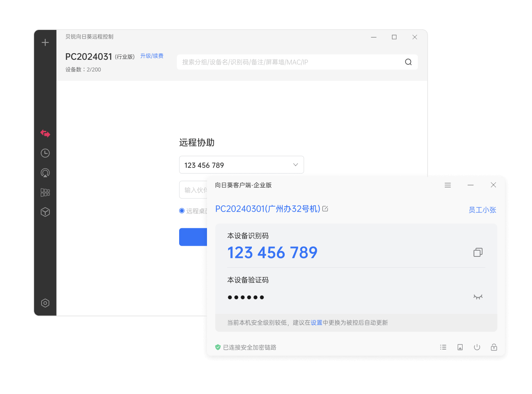Click the device list icon in client footer
The width and height of the screenshot is (532, 394).
click(443, 347)
